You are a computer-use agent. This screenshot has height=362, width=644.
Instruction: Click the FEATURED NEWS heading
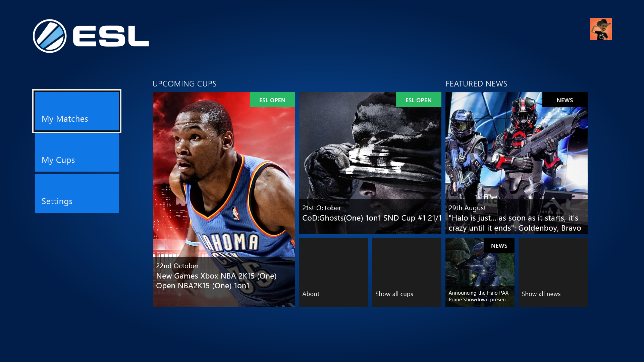click(476, 83)
